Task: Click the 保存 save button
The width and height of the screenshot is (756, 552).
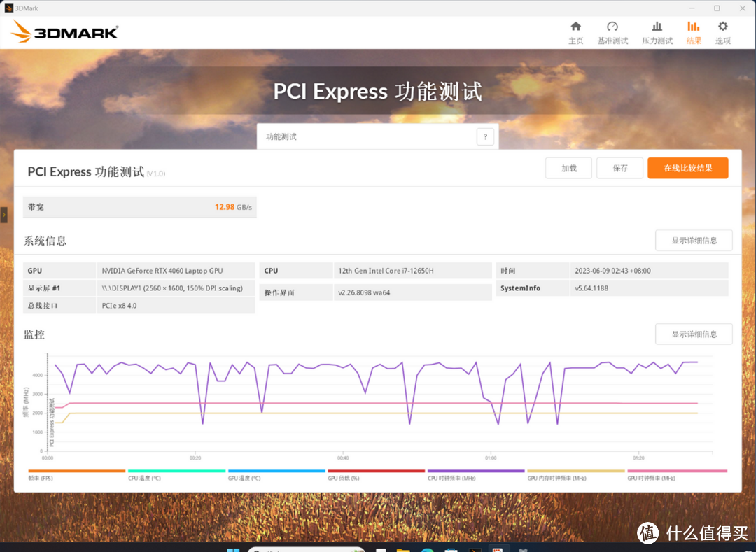Action: 619,168
